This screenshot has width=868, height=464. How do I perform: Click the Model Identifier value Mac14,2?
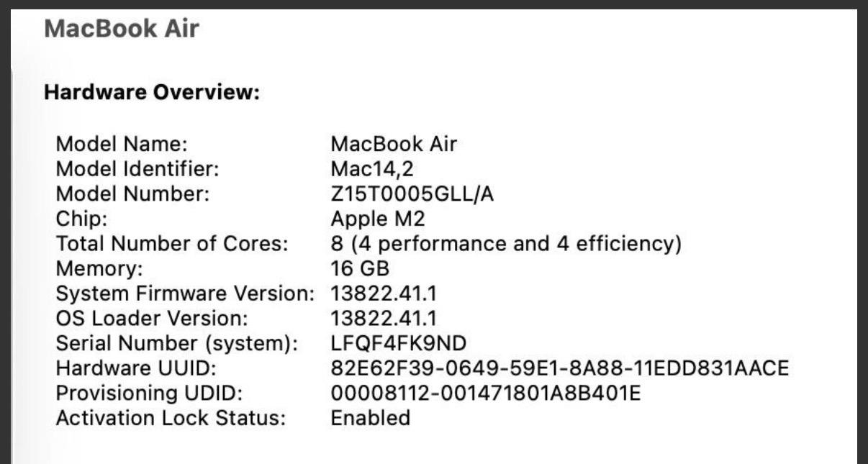click(x=371, y=169)
